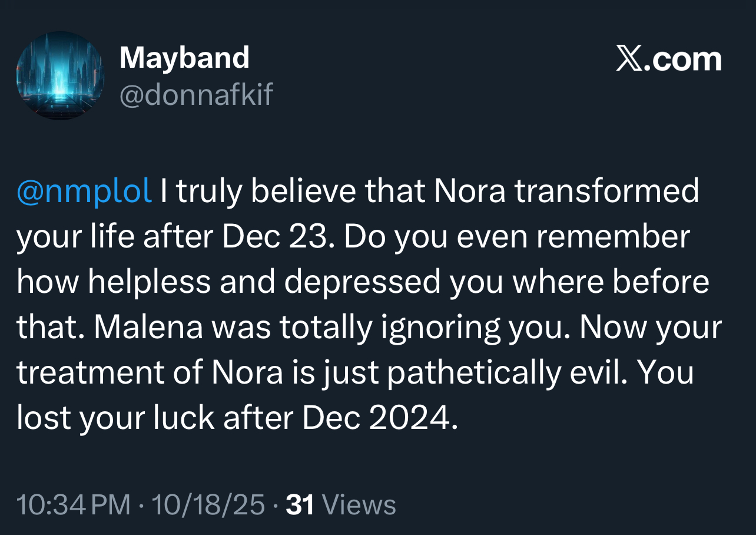Click the 10/18/25 post date

coord(208,505)
